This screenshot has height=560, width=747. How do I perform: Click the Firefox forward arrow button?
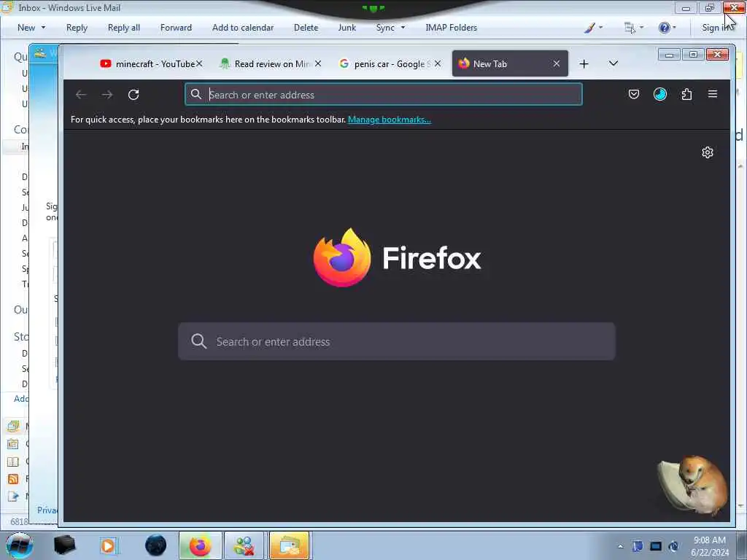tap(107, 95)
